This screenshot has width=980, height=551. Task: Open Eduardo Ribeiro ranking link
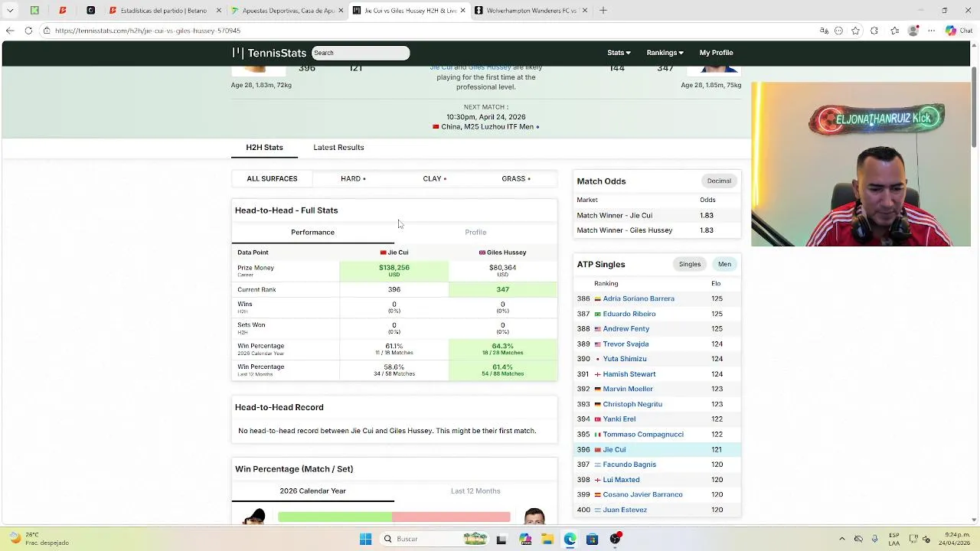(629, 314)
